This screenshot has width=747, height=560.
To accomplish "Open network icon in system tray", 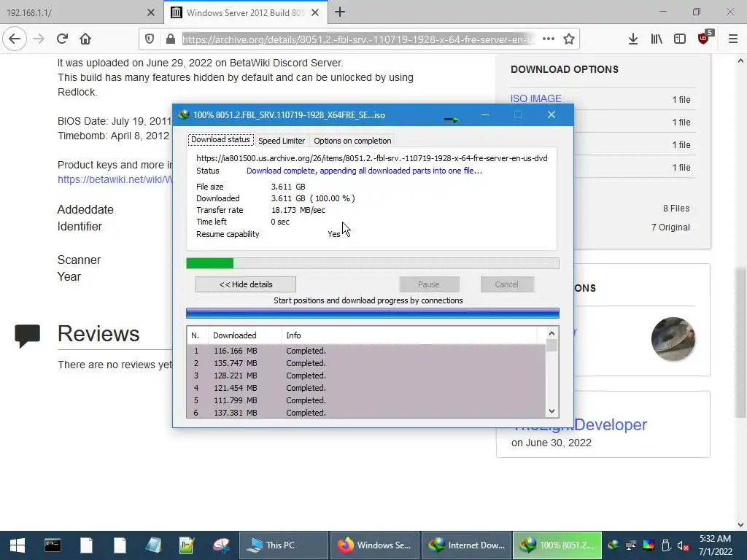I will (631, 545).
